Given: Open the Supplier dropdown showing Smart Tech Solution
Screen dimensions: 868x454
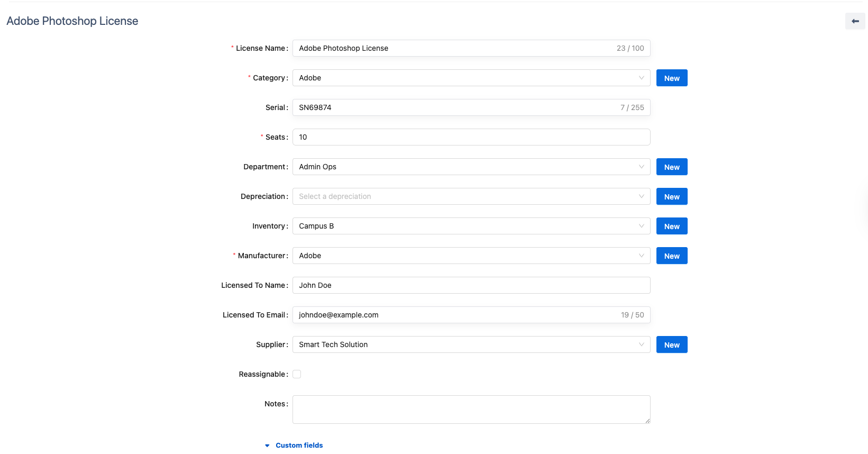Looking at the screenshot, I should point(471,344).
